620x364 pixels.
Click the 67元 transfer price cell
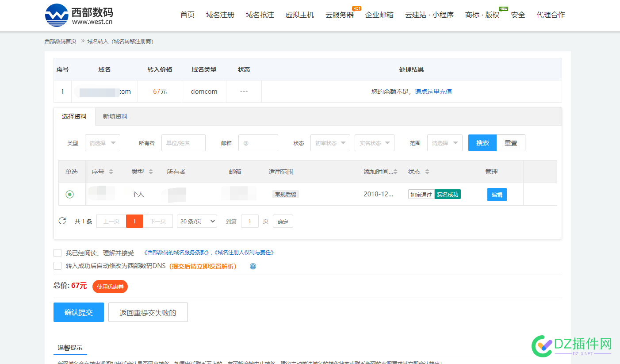click(160, 92)
